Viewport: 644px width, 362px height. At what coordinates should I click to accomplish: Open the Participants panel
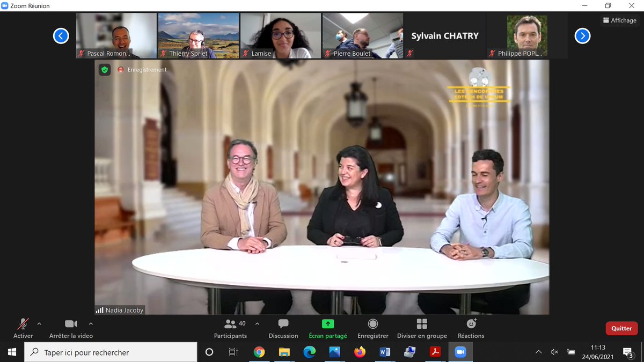click(230, 328)
